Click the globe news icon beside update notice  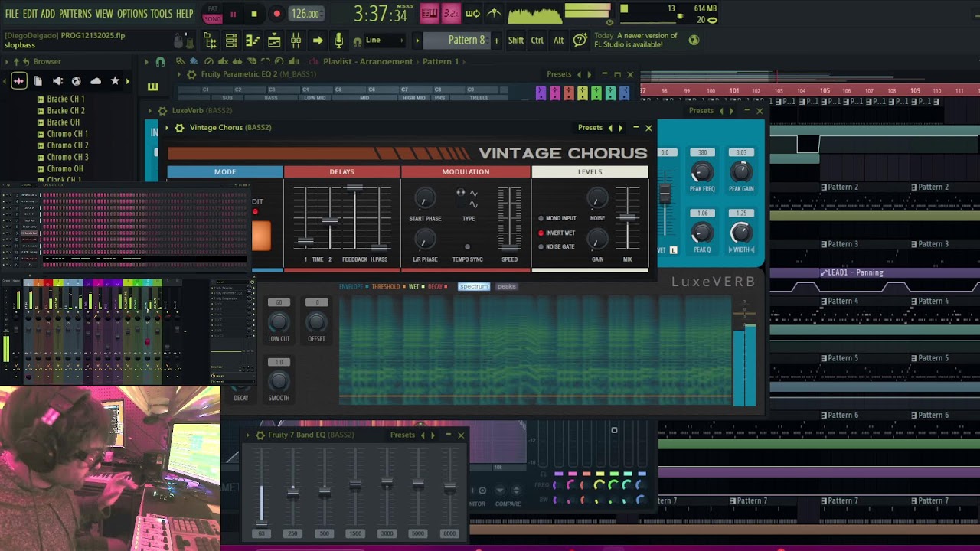(694, 40)
